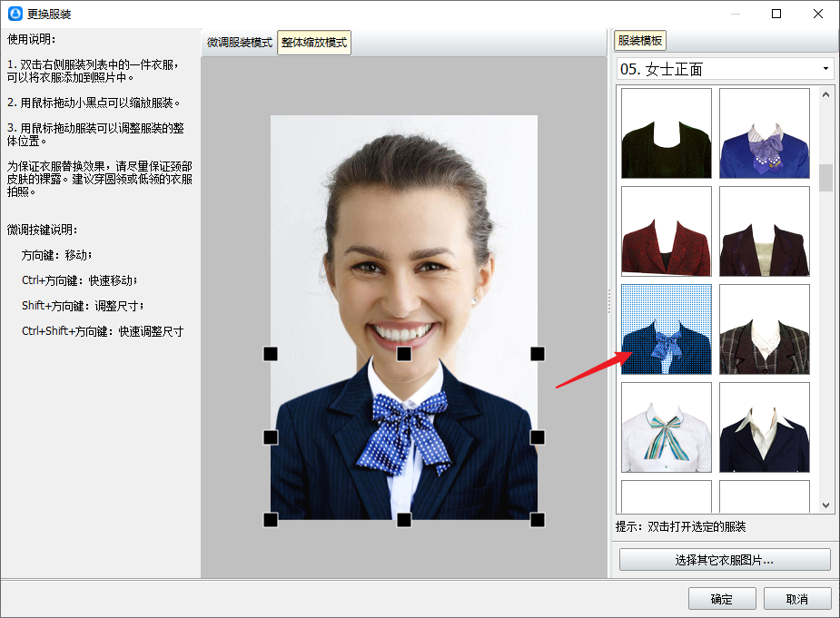Click the Shift+方向键: 调整尺寸 line
Viewport: 840px width, 618px height.
pyautogui.click(x=83, y=306)
